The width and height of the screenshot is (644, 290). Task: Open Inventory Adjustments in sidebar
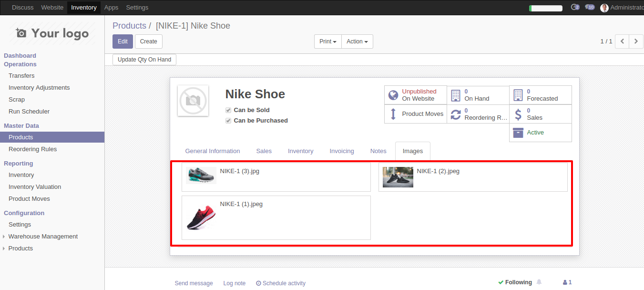click(x=39, y=88)
